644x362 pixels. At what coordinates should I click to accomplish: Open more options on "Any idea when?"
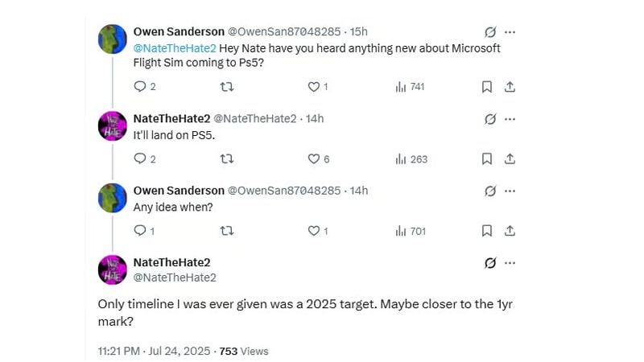(x=510, y=191)
